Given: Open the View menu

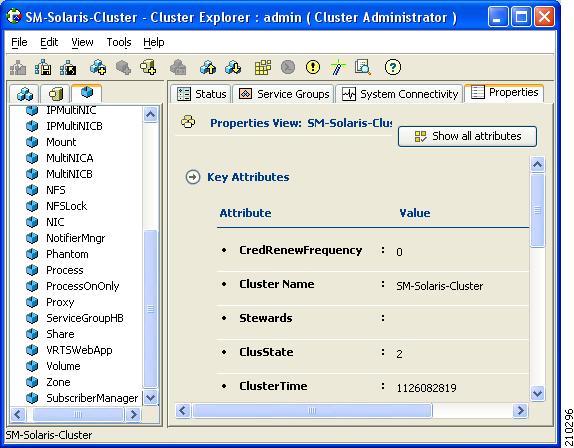Looking at the screenshot, I should [x=82, y=42].
